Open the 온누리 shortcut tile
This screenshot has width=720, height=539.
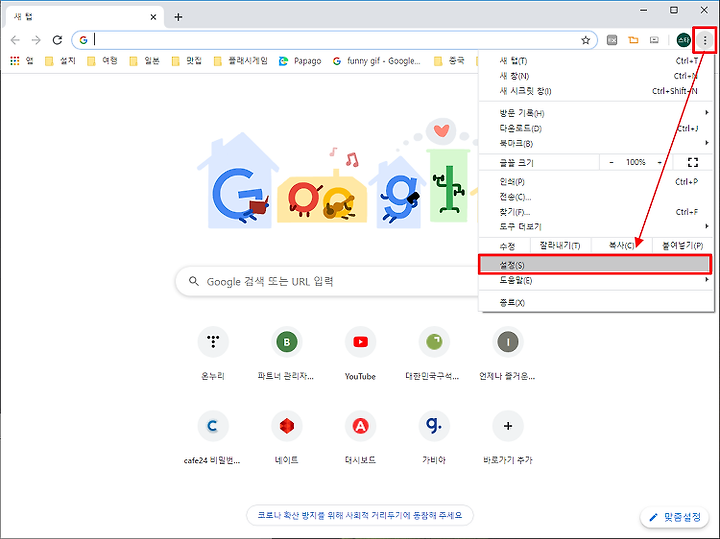[x=213, y=354]
